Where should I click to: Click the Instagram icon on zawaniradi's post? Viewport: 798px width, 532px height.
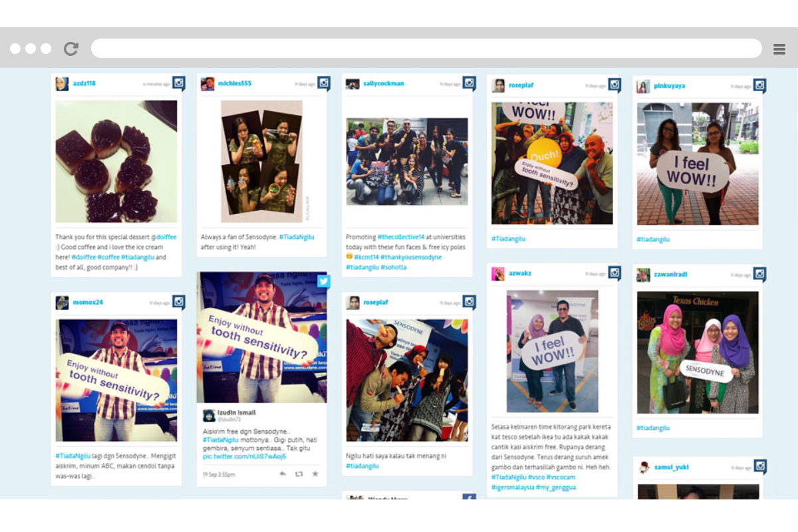(x=759, y=274)
